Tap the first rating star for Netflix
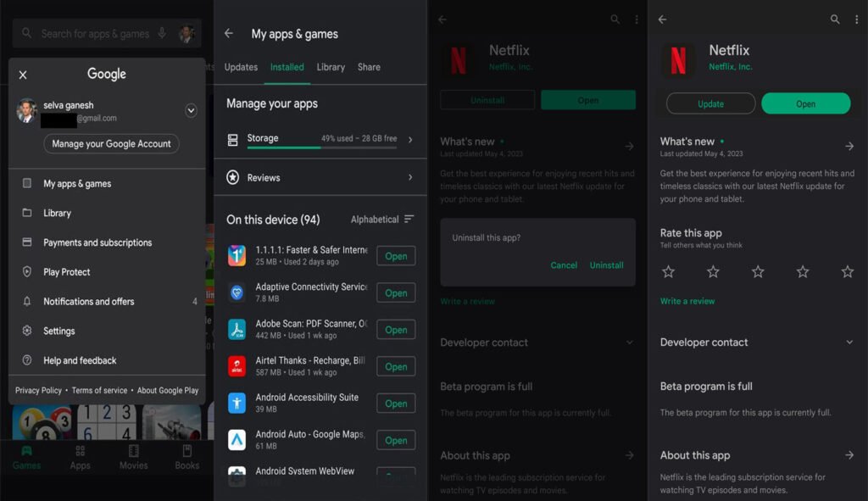 [669, 272]
